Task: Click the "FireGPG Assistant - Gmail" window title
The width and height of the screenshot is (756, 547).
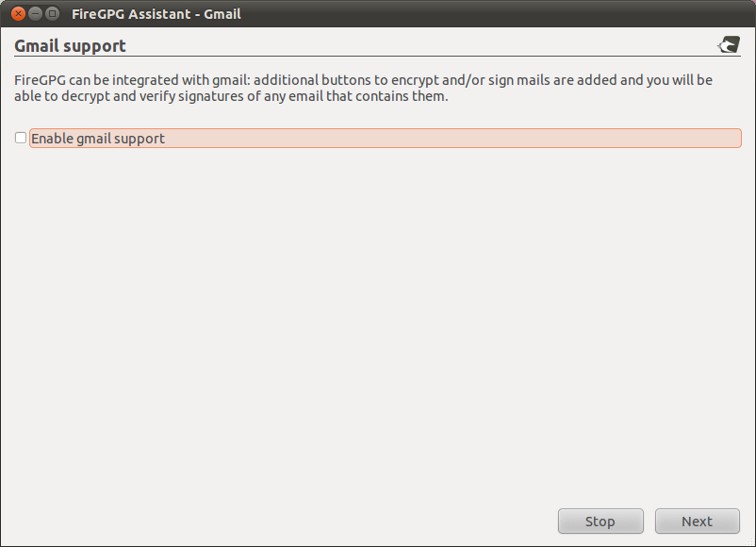Action: pos(156,14)
